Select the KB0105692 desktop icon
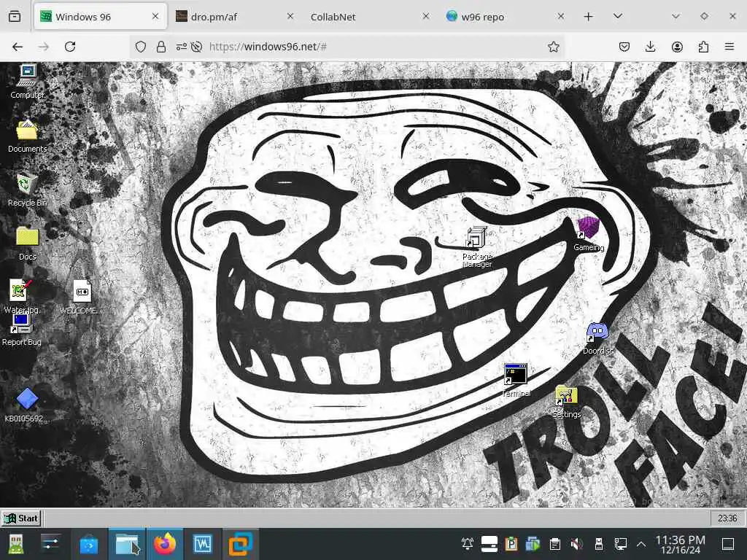747x560 pixels. pos(26,405)
